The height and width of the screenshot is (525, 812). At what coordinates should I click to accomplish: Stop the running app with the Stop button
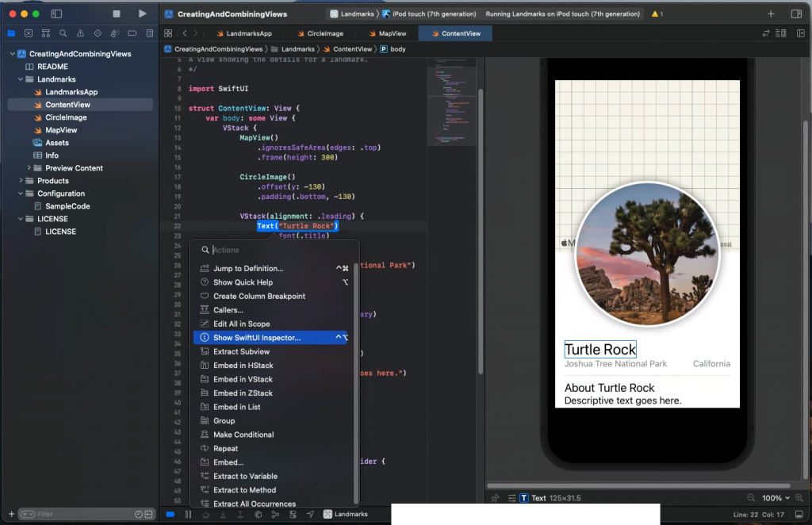pos(117,13)
